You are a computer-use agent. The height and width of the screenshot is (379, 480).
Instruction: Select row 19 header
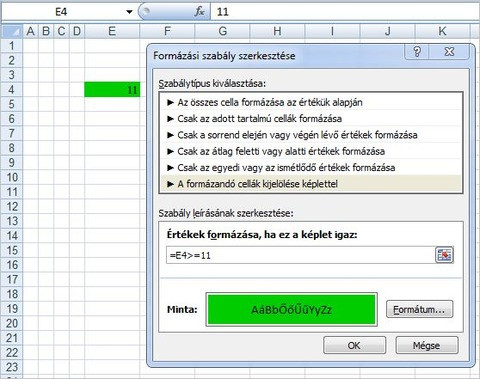pos(12,309)
